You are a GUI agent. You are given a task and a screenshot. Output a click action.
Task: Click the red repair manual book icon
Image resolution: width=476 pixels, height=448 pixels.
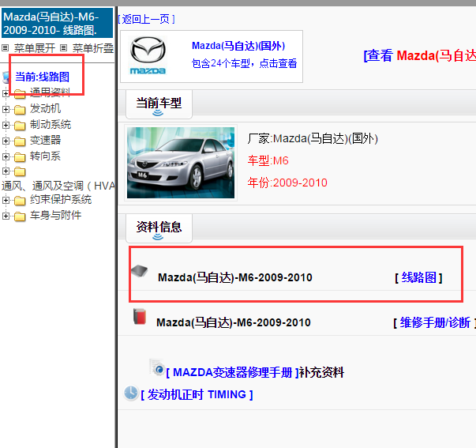pyautogui.click(x=140, y=316)
